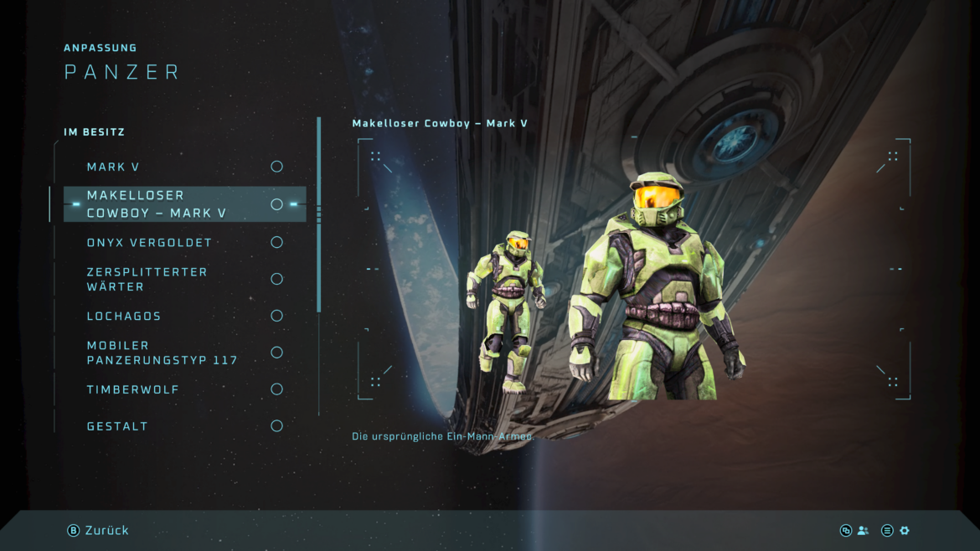Click the preview title "Makelloser Cowboy – Mark V"
The width and height of the screenshot is (980, 551).
click(x=440, y=123)
